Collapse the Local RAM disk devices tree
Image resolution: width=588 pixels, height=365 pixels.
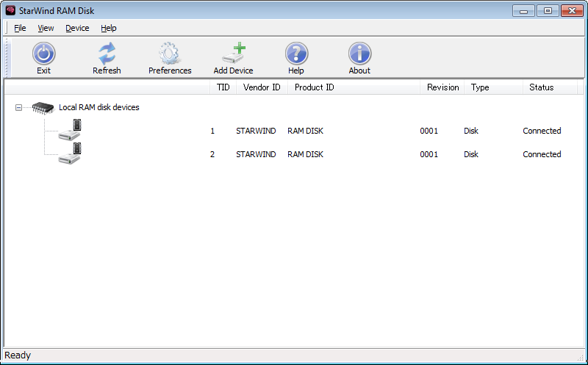(18, 107)
